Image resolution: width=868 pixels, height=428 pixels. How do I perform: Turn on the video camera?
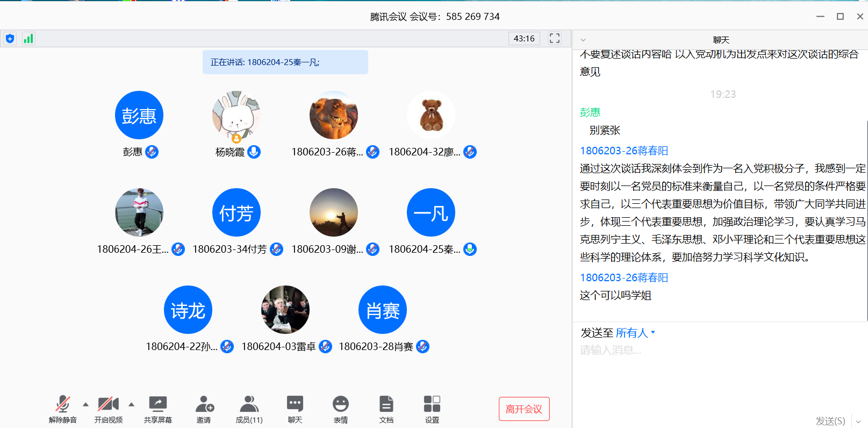click(x=108, y=404)
